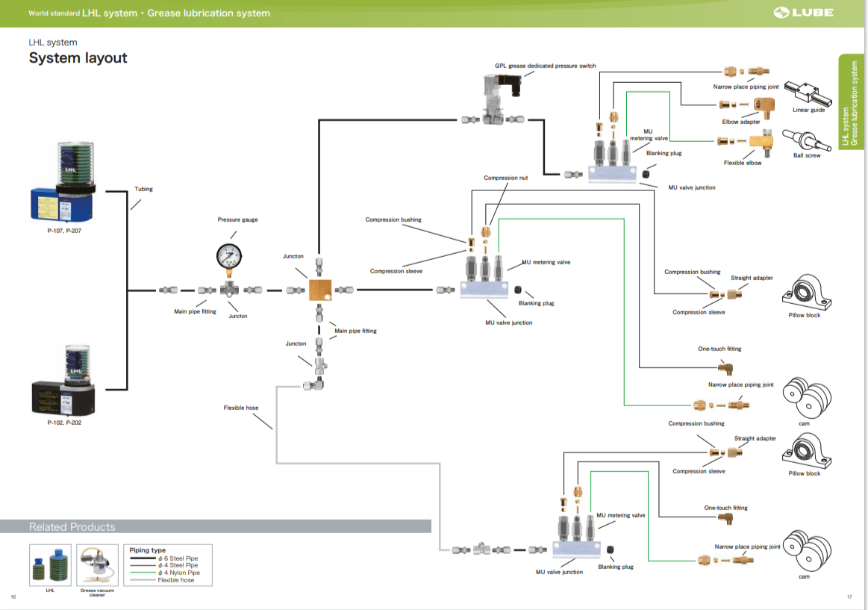Screen dimensions: 868x610
Task: Click the linear guide illustration
Action: click(x=808, y=93)
